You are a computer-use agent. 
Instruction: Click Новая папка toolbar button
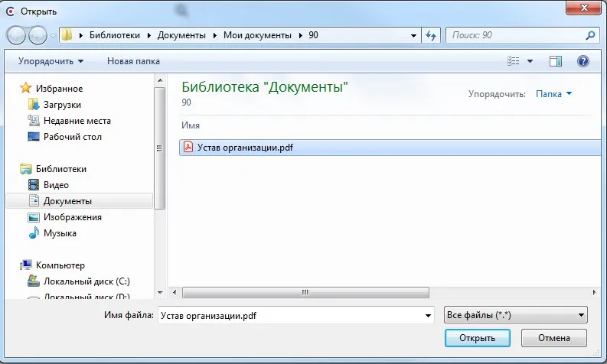click(133, 61)
